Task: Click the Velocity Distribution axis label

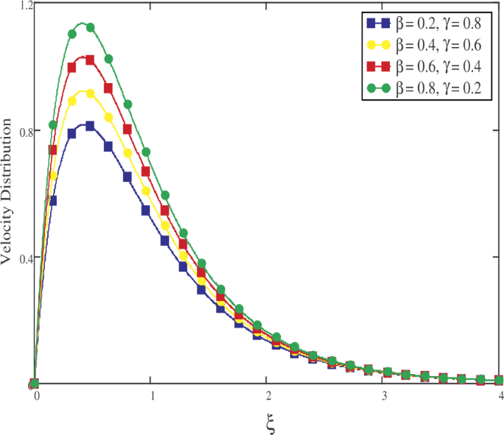Action: [6, 191]
